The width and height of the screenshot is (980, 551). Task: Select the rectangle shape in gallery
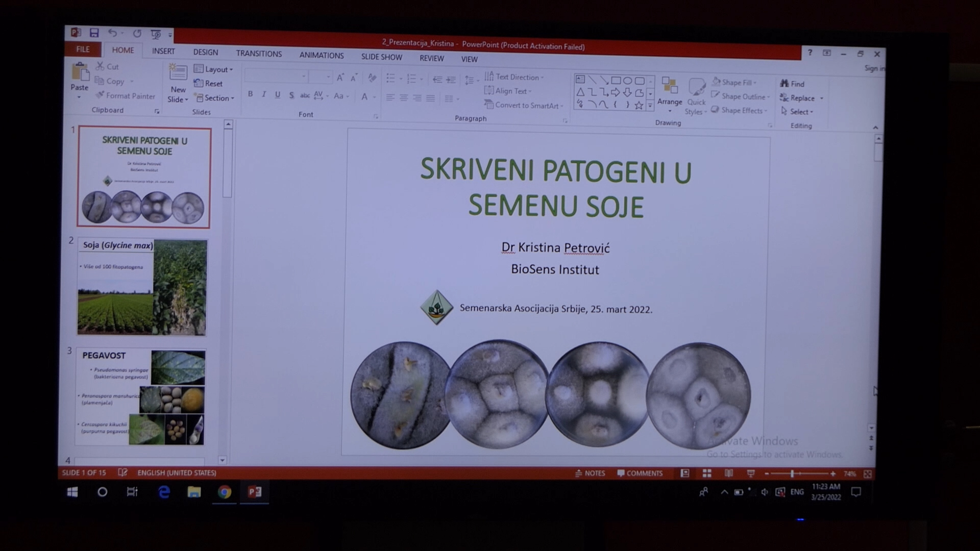click(616, 80)
